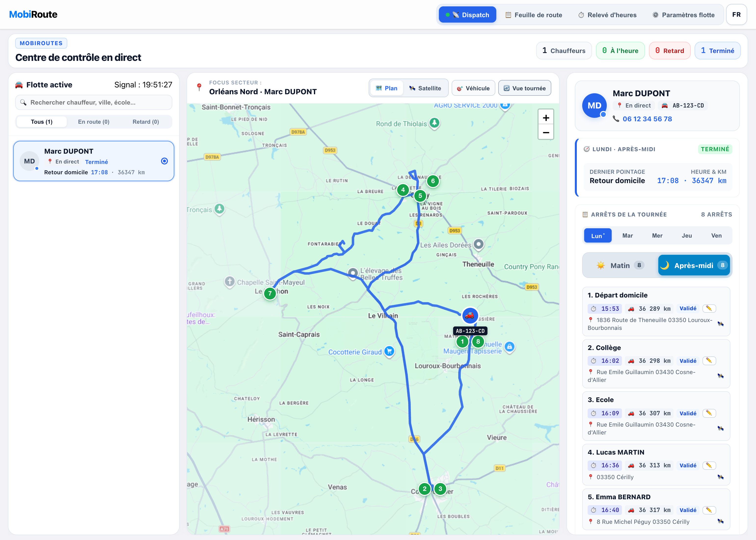
Task: Filter fleet by Retard (0)
Action: 146,122
